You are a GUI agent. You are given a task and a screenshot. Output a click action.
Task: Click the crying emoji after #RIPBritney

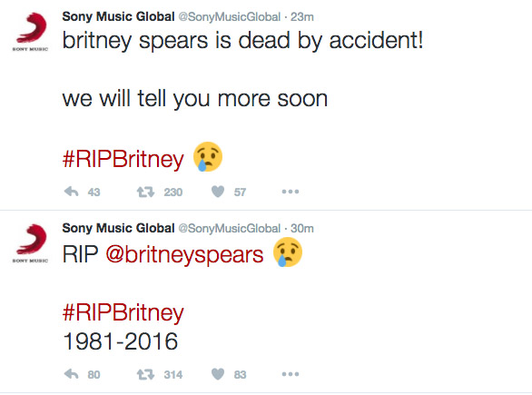coord(208,157)
